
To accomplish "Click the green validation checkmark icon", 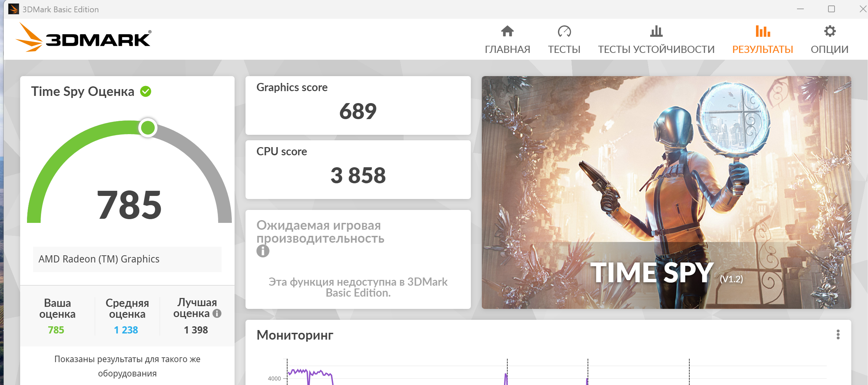I will tap(146, 91).
